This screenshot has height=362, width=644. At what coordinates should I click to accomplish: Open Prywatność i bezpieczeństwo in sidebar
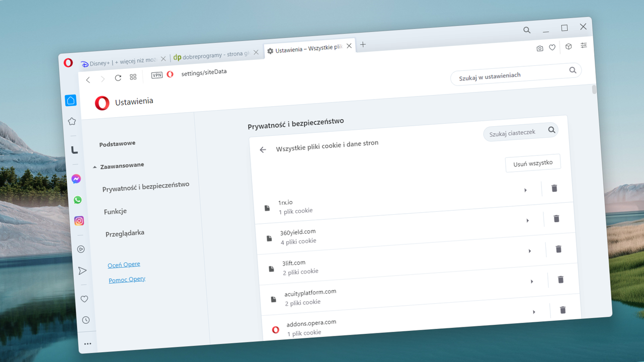coord(146,187)
